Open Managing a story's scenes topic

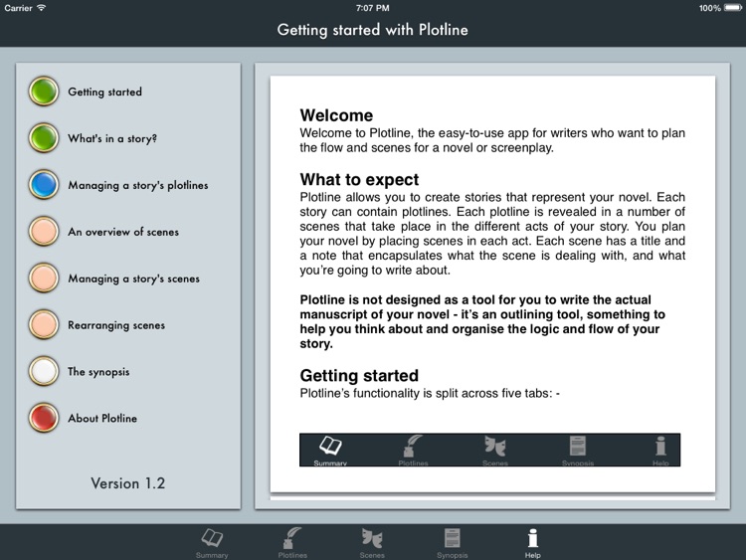(x=133, y=279)
